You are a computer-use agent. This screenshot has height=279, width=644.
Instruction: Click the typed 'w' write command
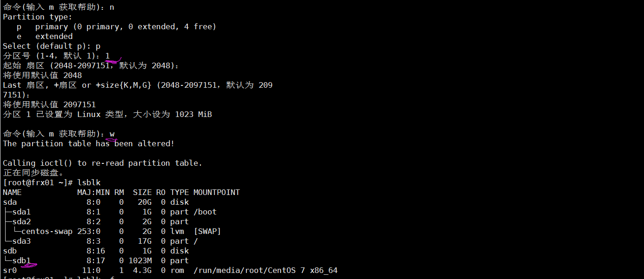[x=112, y=134]
